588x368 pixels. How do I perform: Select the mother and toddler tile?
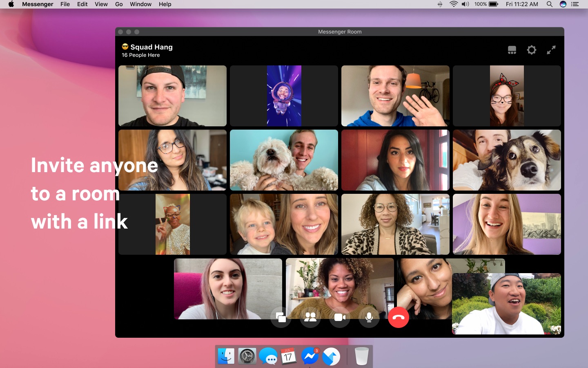click(284, 224)
